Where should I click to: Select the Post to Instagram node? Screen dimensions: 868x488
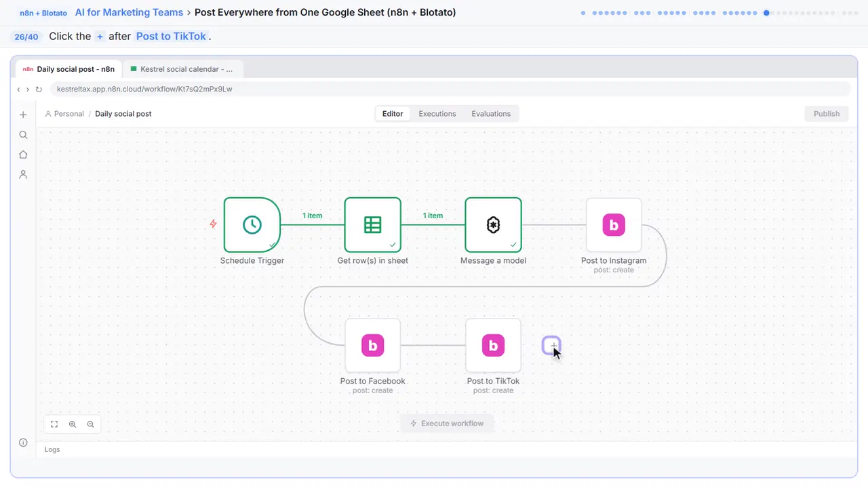click(614, 225)
